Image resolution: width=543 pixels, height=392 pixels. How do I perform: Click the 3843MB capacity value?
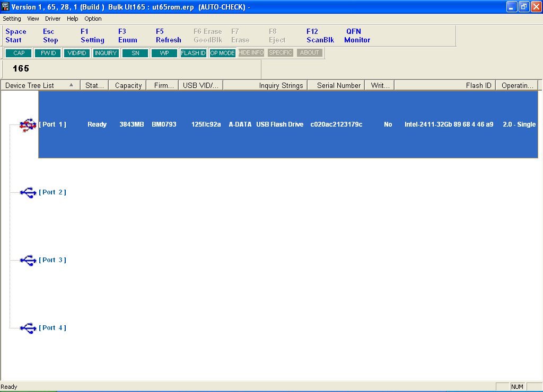pos(132,124)
